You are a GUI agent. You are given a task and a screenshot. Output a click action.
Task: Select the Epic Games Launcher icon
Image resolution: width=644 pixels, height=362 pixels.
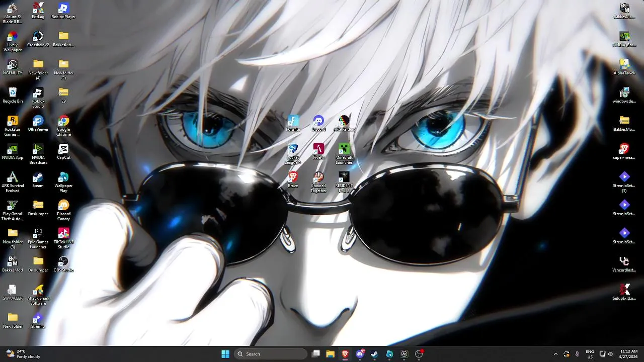(x=38, y=239)
